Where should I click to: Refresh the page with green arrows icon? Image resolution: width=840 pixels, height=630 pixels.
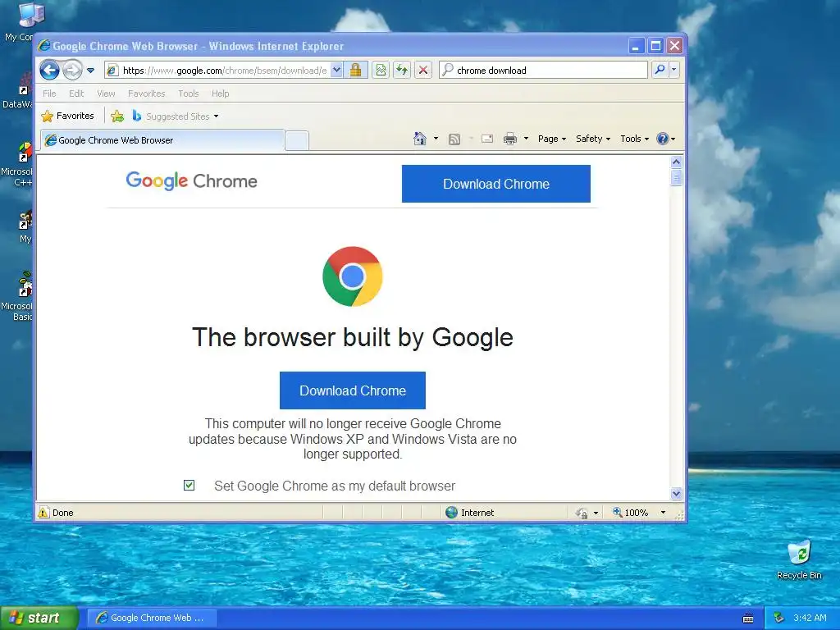[x=402, y=71]
